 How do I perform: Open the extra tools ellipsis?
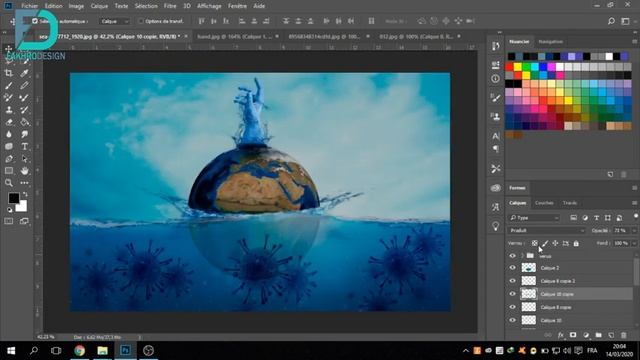[x=24, y=183]
